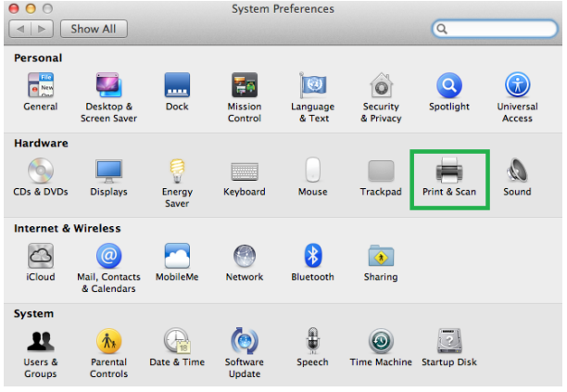Click the forward navigation arrow
This screenshot has width=567, height=392.
pyautogui.click(x=44, y=29)
